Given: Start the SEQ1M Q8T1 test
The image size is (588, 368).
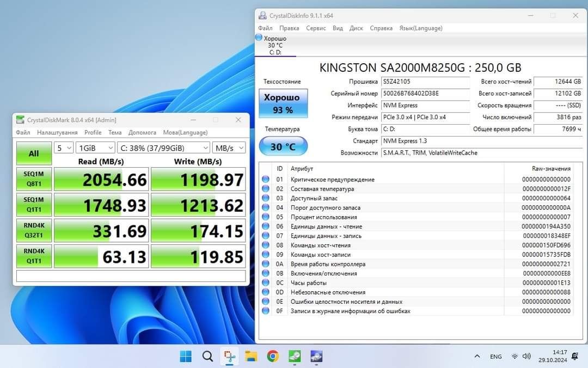Looking at the screenshot, I should pos(34,179).
